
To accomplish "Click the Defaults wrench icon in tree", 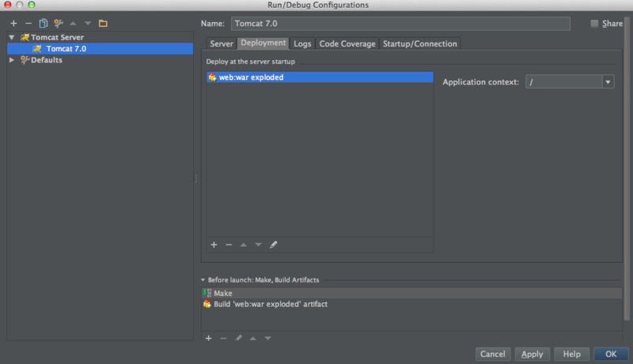I will [x=25, y=59].
